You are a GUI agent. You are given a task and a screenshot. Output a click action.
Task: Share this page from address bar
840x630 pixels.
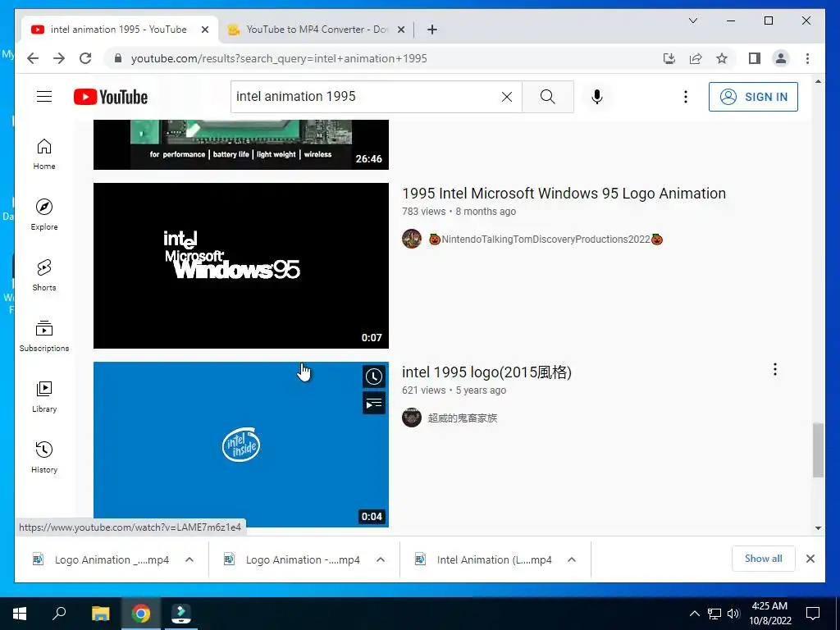pyautogui.click(x=696, y=58)
